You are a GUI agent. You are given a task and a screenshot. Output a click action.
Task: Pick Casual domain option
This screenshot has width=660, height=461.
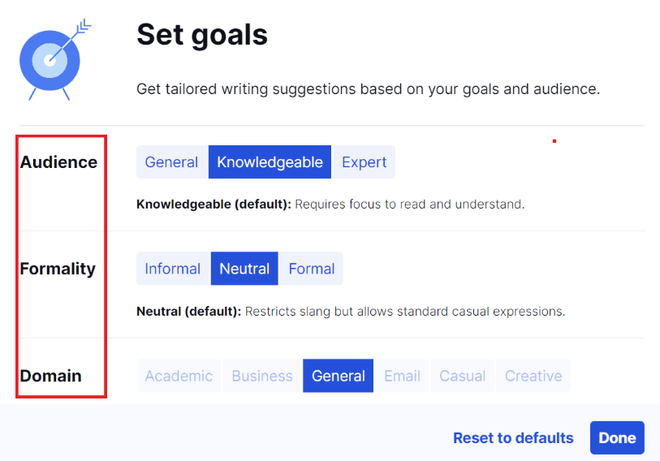click(463, 376)
